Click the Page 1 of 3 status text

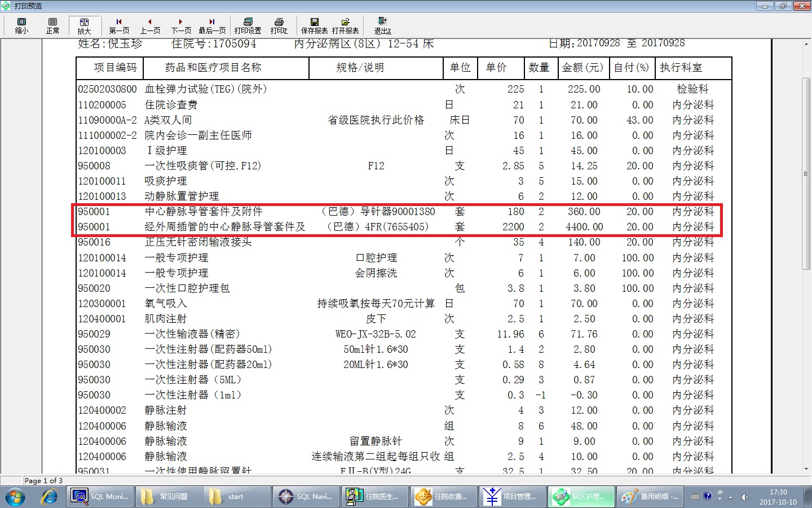(x=43, y=480)
